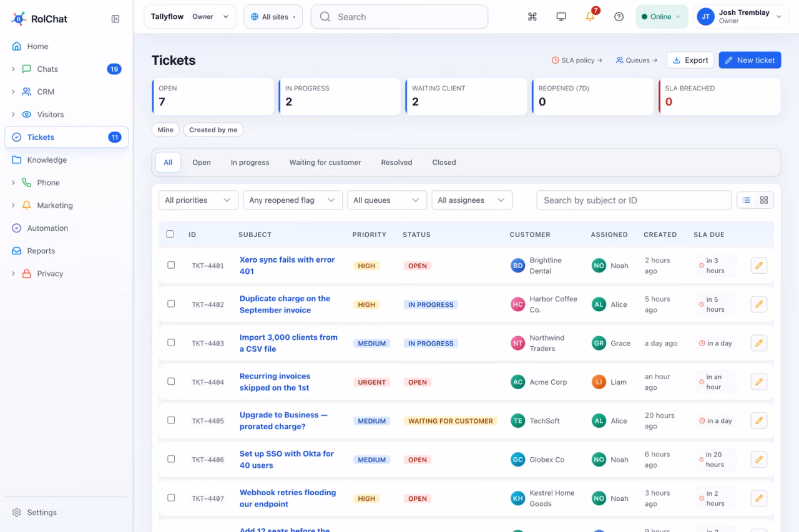This screenshot has width=799, height=532.
Task: Check the box for TKT-4406
Action: pos(171,458)
